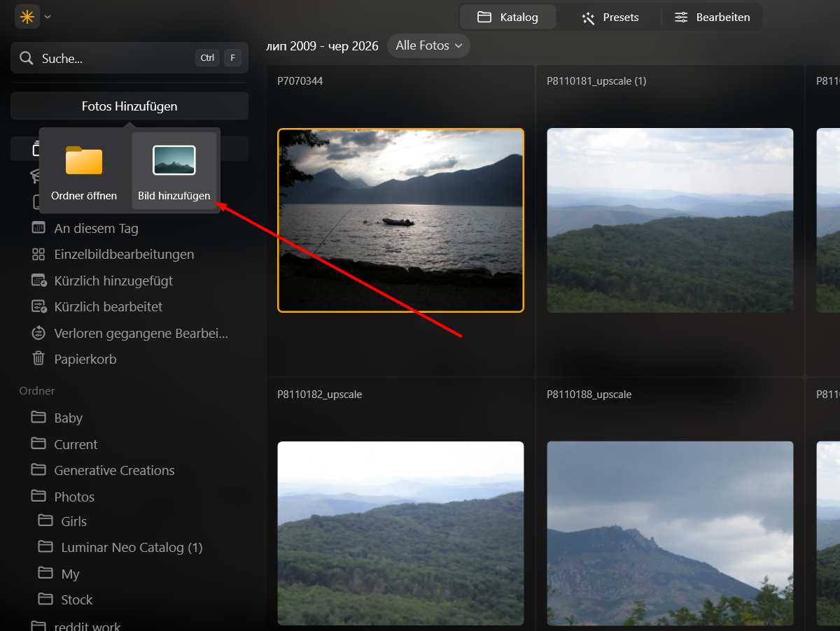
Task: Click the mountain picture icon in popup
Action: tap(174, 160)
